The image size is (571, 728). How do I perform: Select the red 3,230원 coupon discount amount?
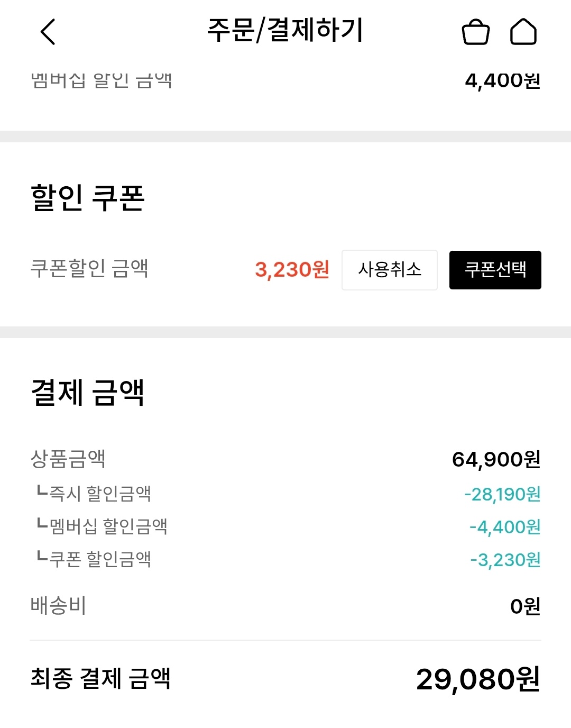click(x=292, y=270)
